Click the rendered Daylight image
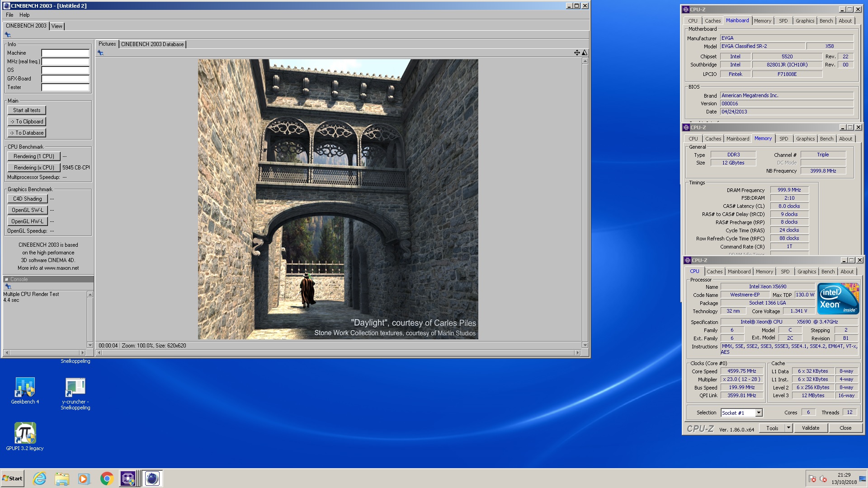 (x=338, y=199)
